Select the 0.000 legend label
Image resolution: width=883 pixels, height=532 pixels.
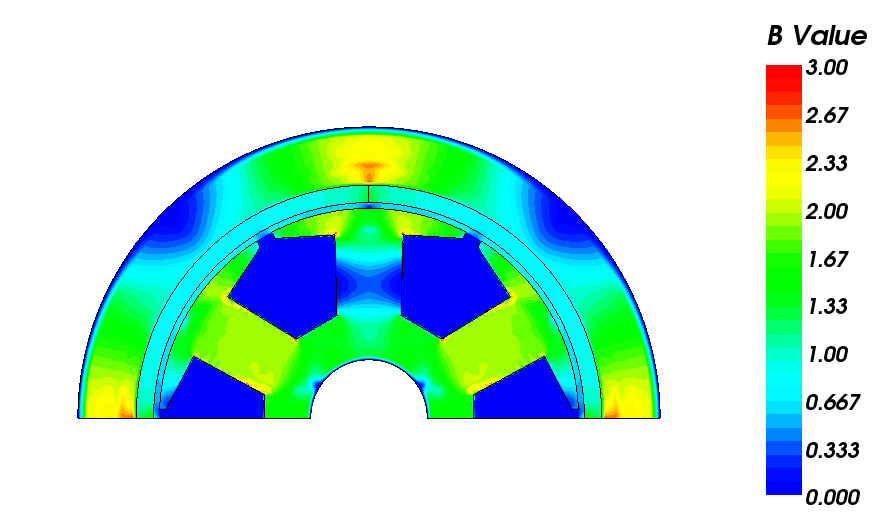click(832, 497)
